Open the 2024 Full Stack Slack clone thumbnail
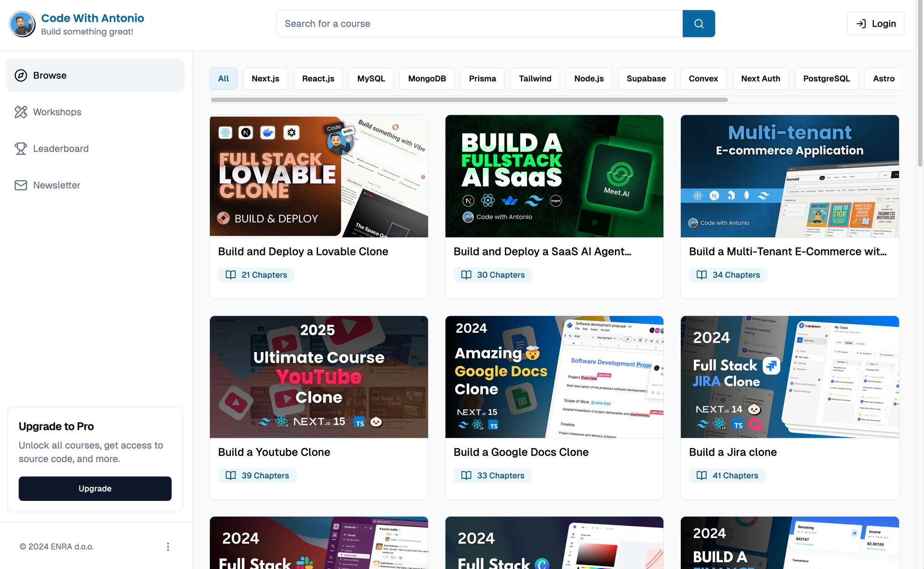 (319, 543)
